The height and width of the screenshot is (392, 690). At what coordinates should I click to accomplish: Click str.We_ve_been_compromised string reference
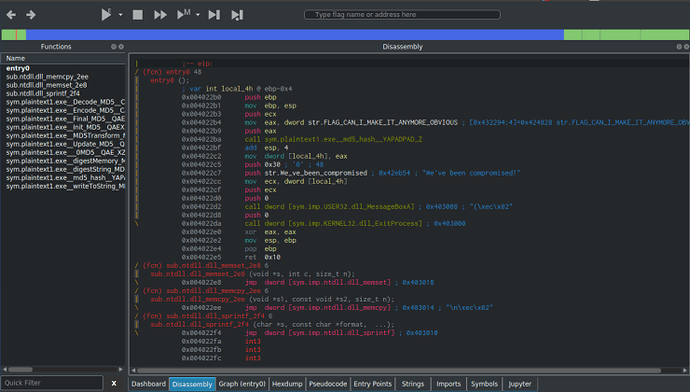[316, 173]
